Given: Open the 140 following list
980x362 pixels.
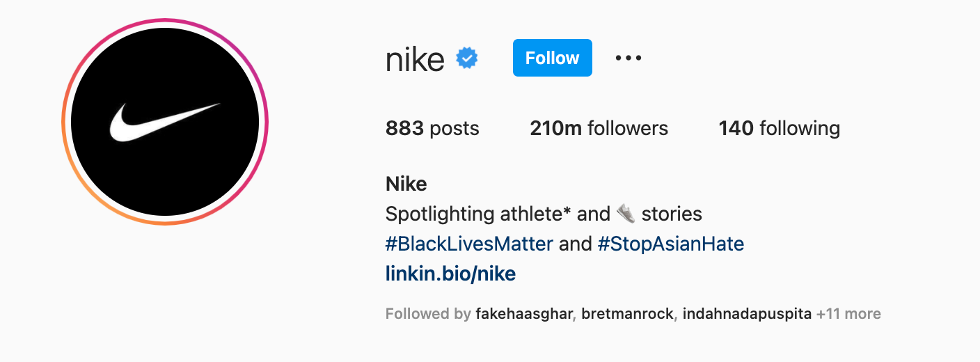Looking at the screenshot, I should [x=779, y=129].
